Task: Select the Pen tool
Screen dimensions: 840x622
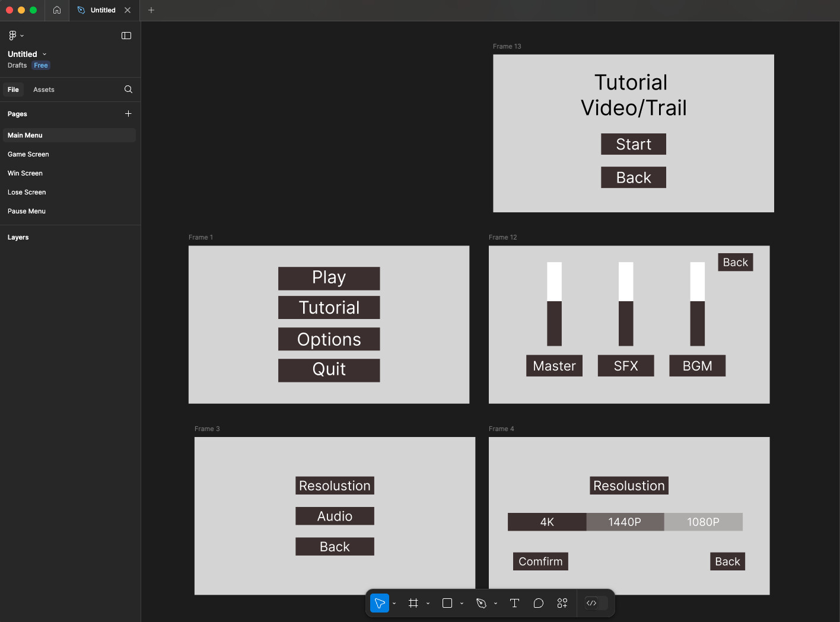Action: coord(481,603)
